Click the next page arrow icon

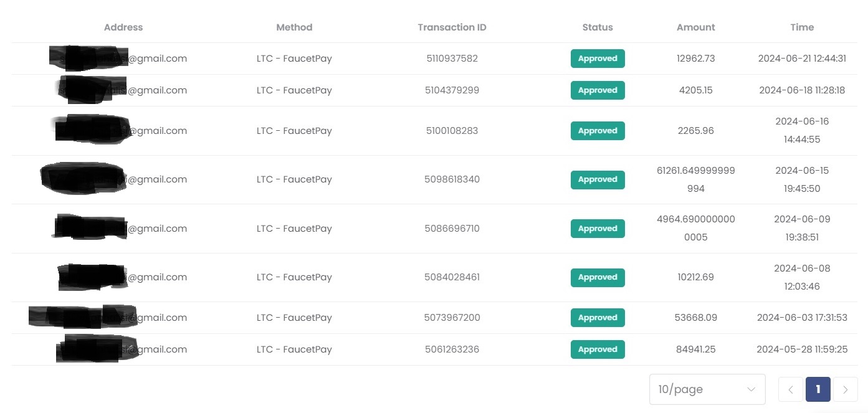tap(846, 389)
